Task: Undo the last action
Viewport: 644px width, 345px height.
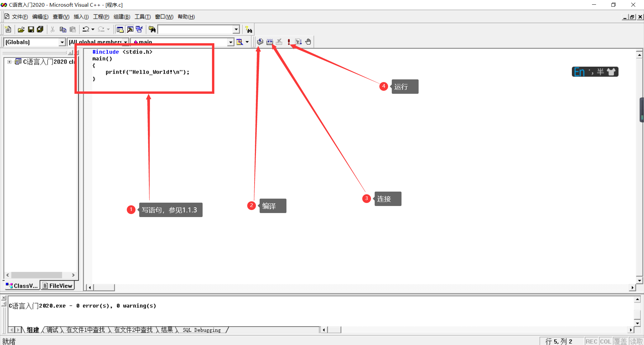Action: pos(86,29)
